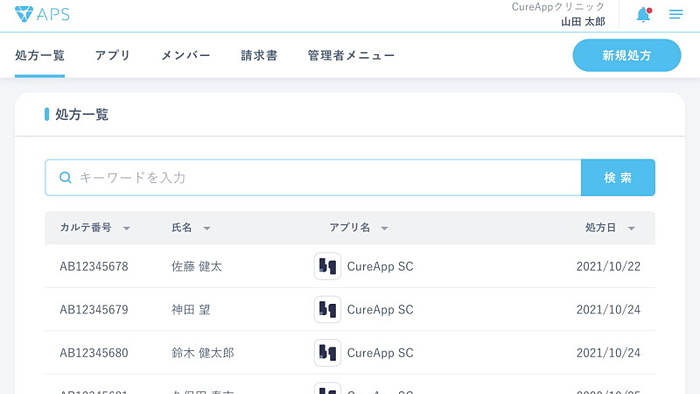Viewport: 700px width, 394px height.
Task: Sort by 処方日 column arrow
Action: tap(631, 228)
